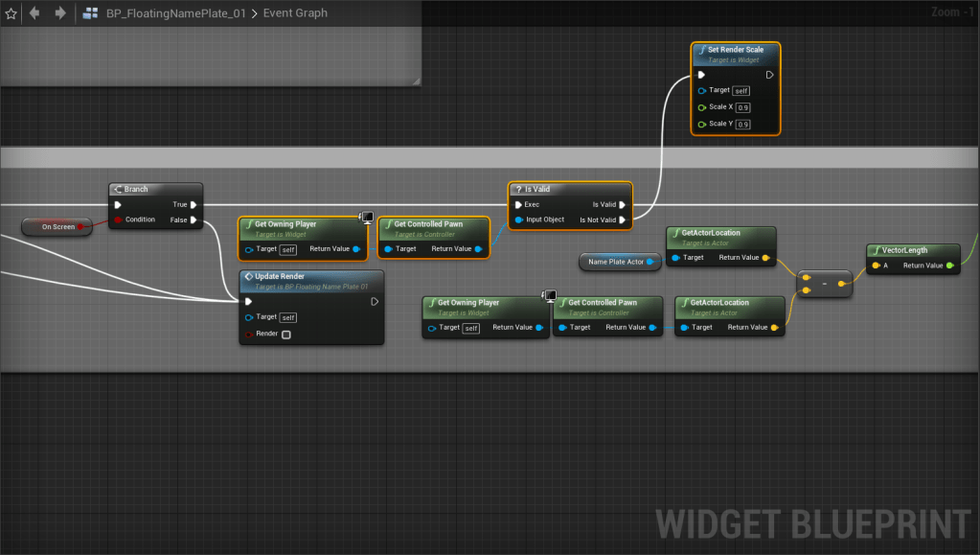The height and width of the screenshot is (555, 980).
Task: Click the blueprint graph icon before BP_FloatingNamePlate_01
Action: (91, 13)
